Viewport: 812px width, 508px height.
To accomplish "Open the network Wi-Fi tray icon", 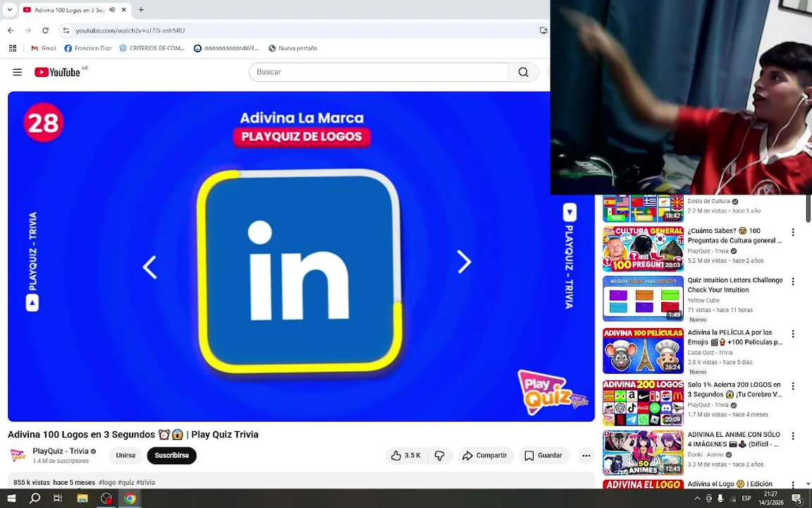I will (732, 498).
